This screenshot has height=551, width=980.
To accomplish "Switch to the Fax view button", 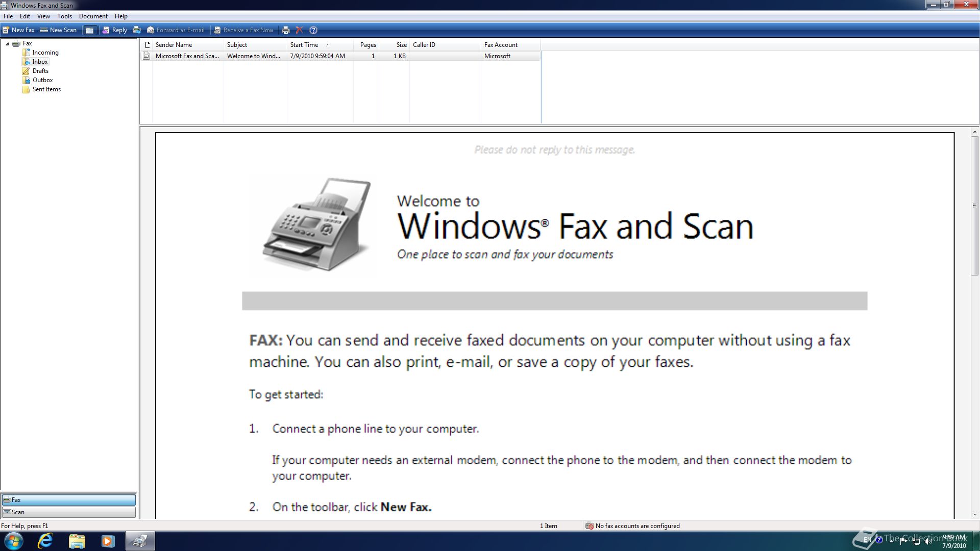I will [x=69, y=500].
